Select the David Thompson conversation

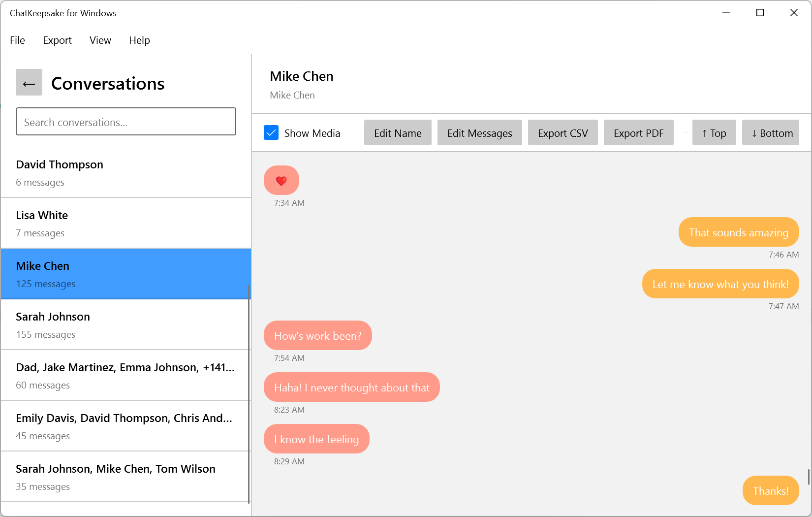pyautogui.click(x=126, y=173)
